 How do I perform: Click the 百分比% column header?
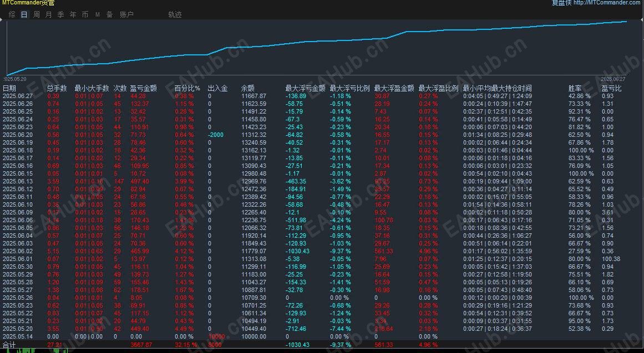187,88
